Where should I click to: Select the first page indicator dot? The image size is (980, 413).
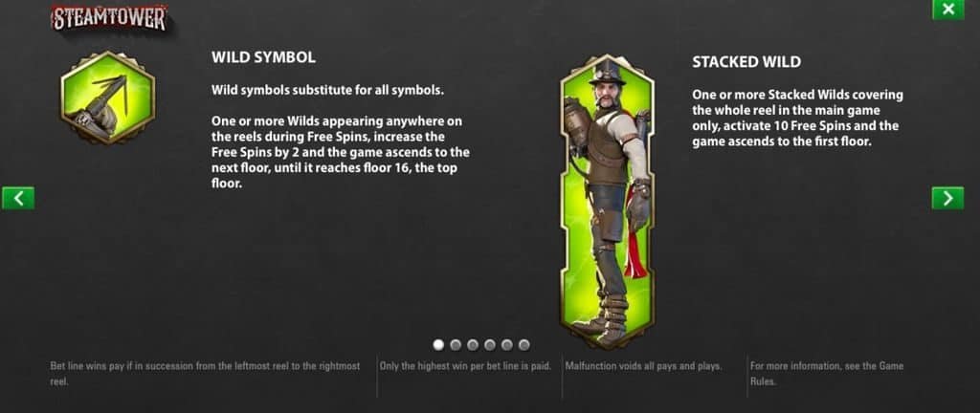[438, 344]
